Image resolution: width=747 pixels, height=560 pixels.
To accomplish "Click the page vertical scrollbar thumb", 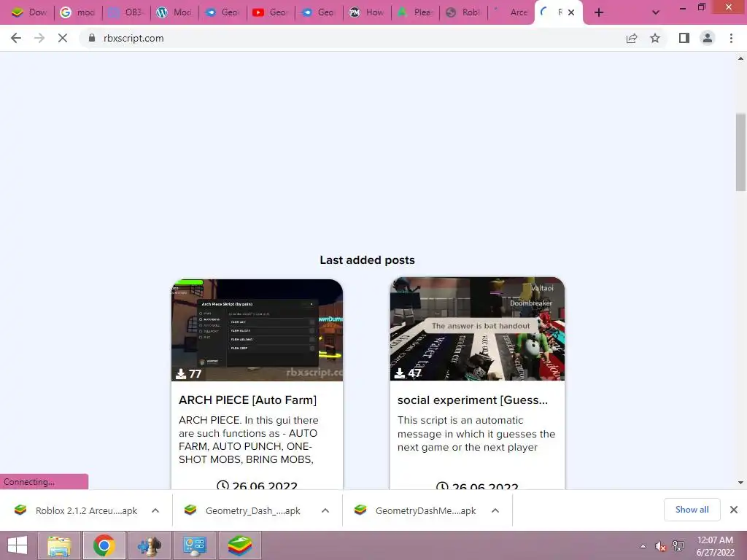I will (740, 152).
